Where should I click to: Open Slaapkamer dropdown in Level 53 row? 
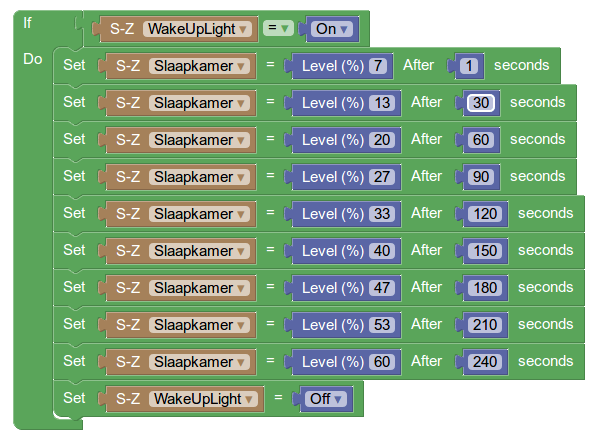click(199, 325)
